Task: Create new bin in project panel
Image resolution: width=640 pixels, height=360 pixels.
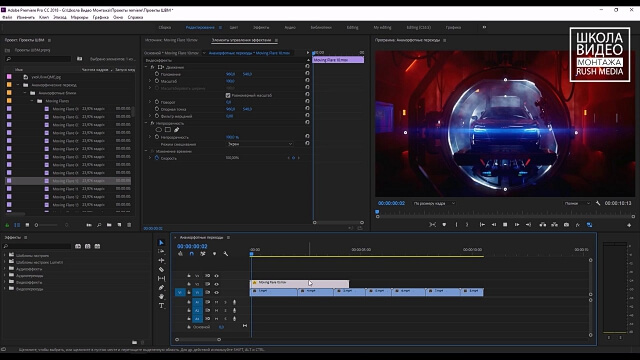Action: point(109,225)
